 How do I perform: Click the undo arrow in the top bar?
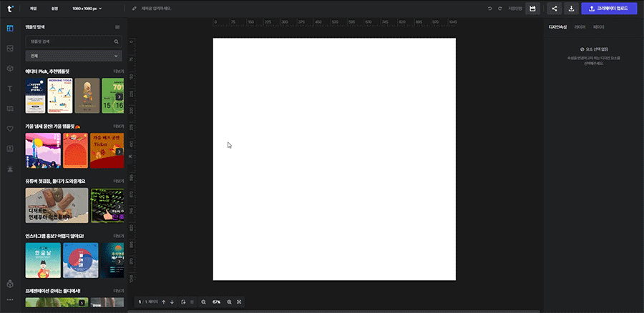(x=490, y=9)
